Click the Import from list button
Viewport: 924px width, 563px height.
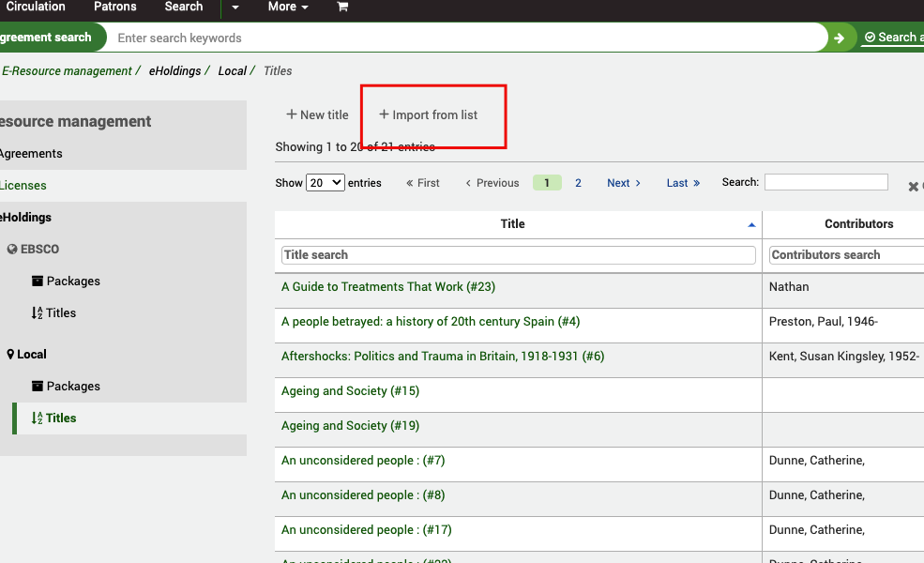coord(428,114)
